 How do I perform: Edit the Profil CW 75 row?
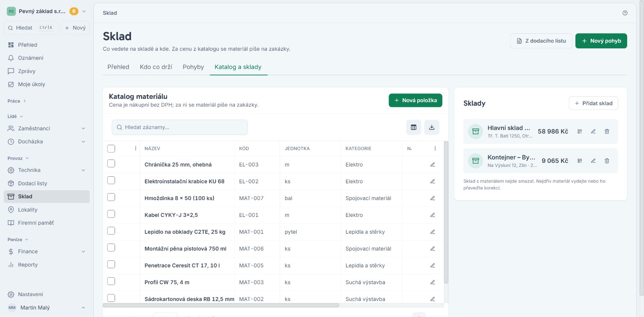pos(432,282)
